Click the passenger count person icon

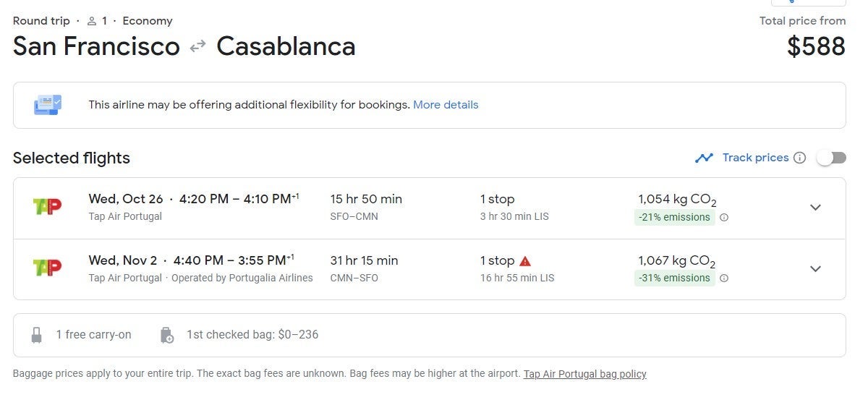click(x=92, y=21)
